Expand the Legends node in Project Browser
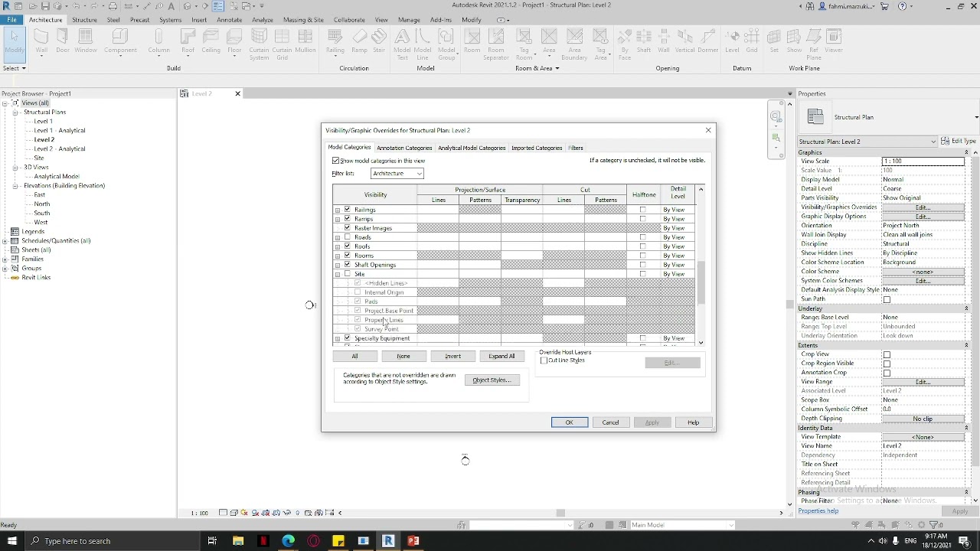The width and height of the screenshot is (980, 551). coord(5,232)
